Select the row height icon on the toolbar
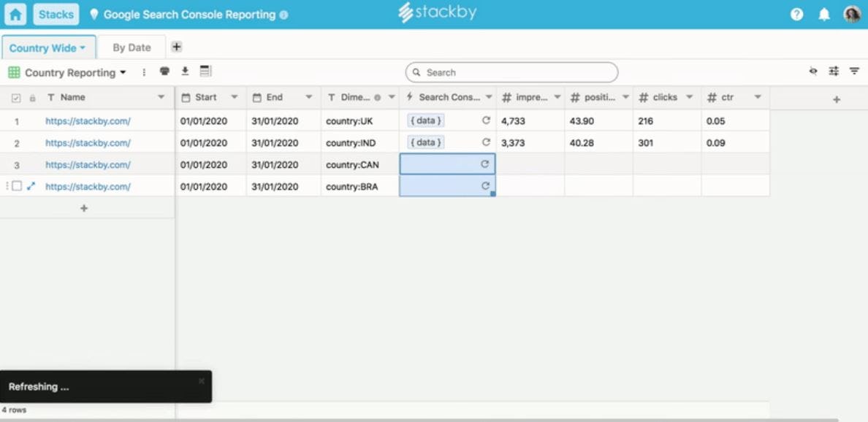This screenshot has height=422, width=868. pyautogui.click(x=205, y=72)
